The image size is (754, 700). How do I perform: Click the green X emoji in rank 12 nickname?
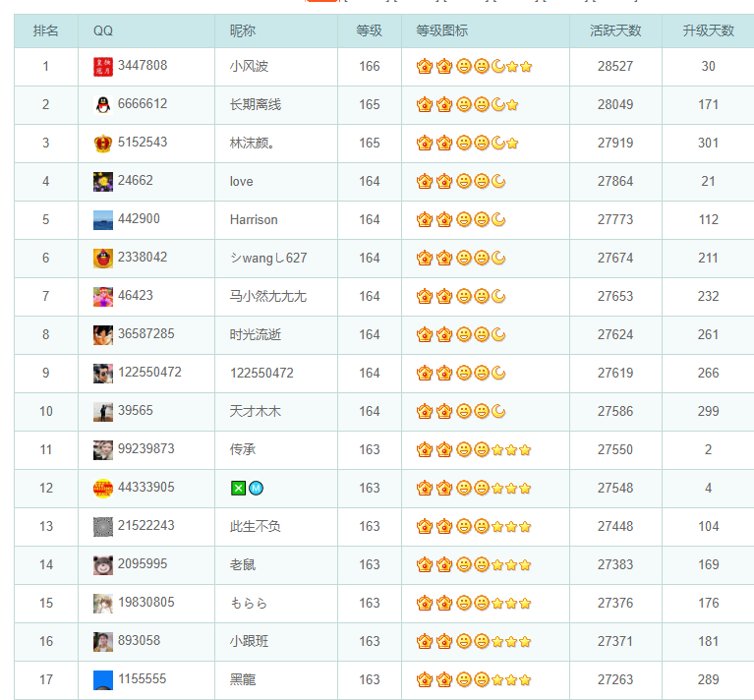click(x=238, y=489)
